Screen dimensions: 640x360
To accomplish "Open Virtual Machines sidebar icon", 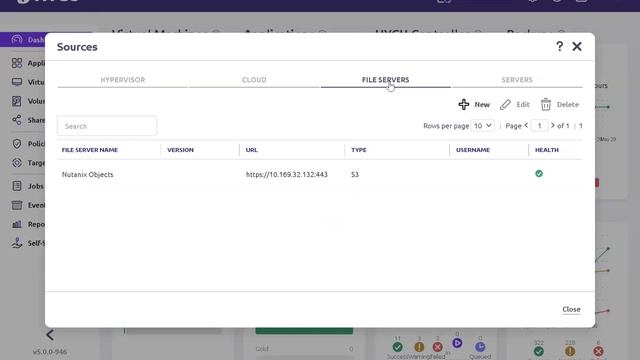I will click(x=17, y=82).
